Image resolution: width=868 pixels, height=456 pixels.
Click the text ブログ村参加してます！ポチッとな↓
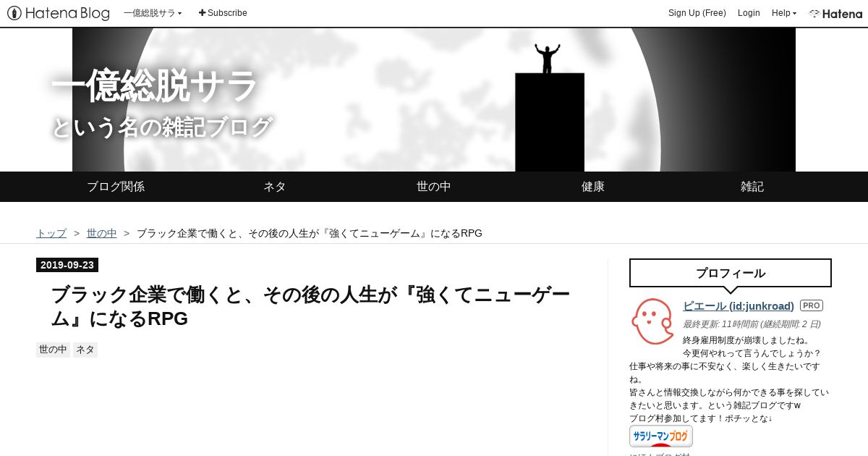[701, 418]
